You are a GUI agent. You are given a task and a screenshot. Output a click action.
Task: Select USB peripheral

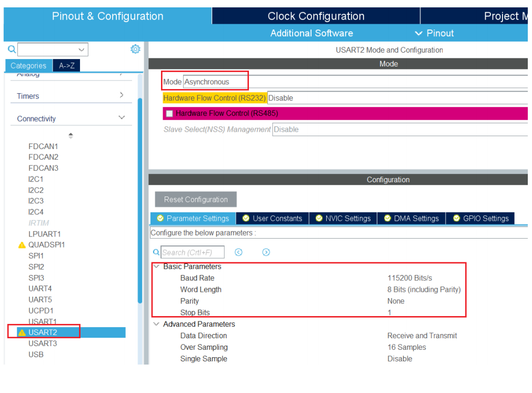click(36, 355)
